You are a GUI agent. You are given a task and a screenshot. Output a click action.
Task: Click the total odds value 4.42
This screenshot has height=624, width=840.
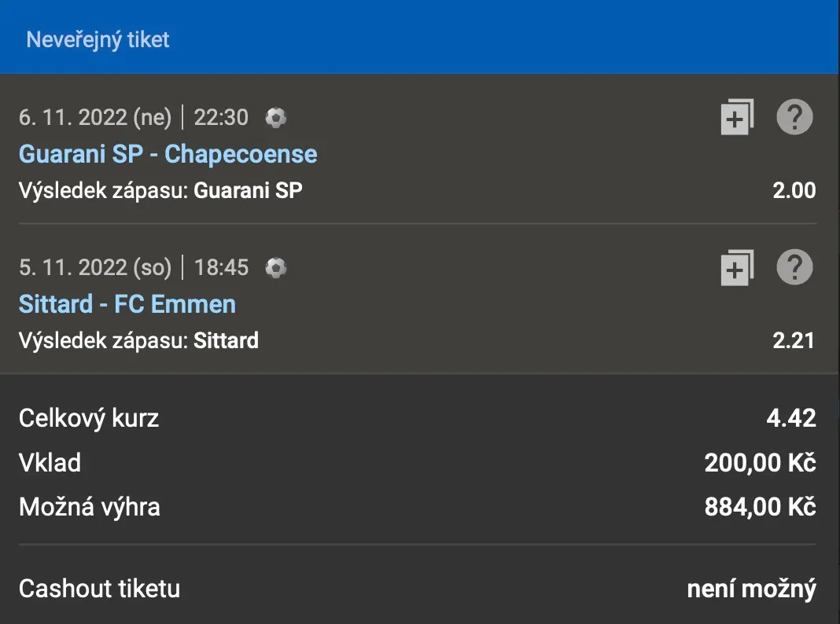(791, 418)
